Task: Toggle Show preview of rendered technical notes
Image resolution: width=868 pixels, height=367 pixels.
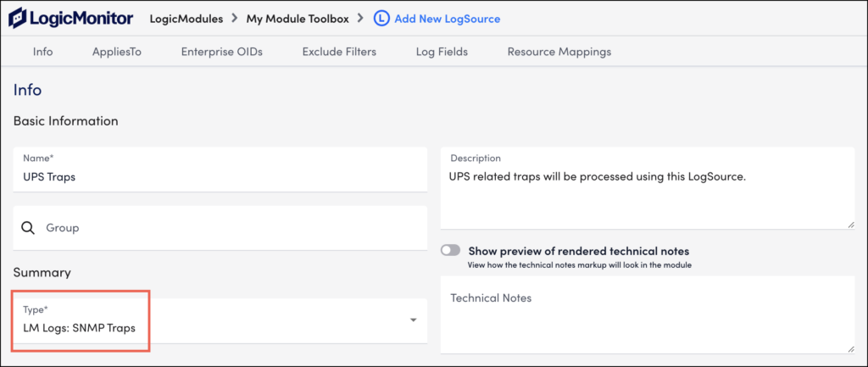Action: pos(451,250)
